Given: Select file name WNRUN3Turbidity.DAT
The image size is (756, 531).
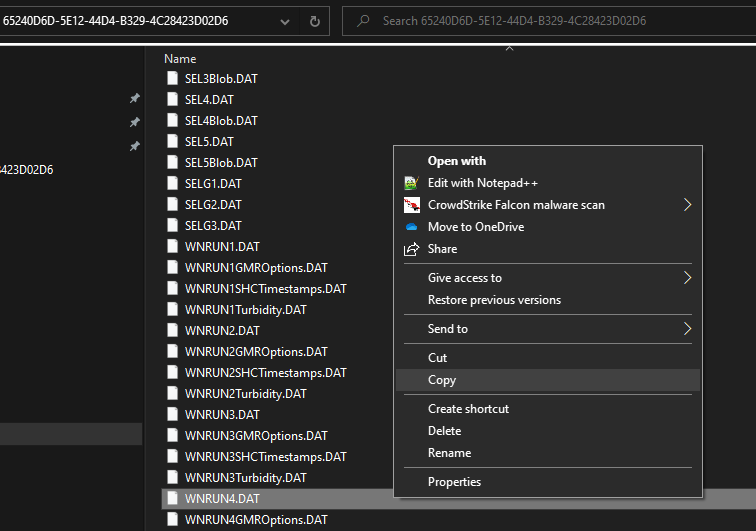Looking at the screenshot, I should point(245,477).
